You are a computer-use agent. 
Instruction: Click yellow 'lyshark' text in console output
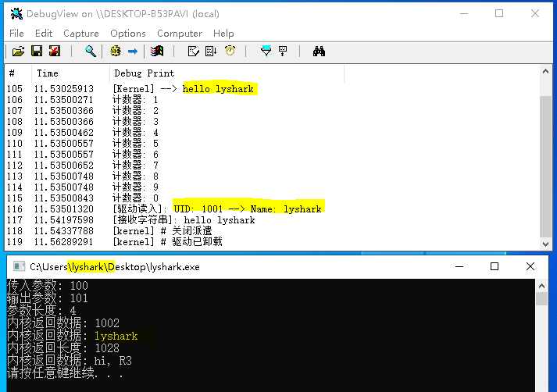tap(116, 336)
